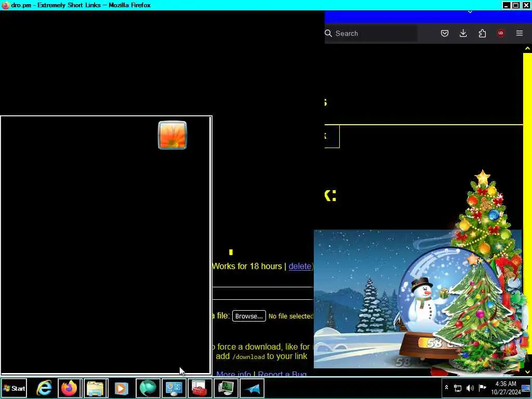This screenshot has height=399, width=532.
Task: Open the Action Center flag icon
Action: tap(482, 388)
